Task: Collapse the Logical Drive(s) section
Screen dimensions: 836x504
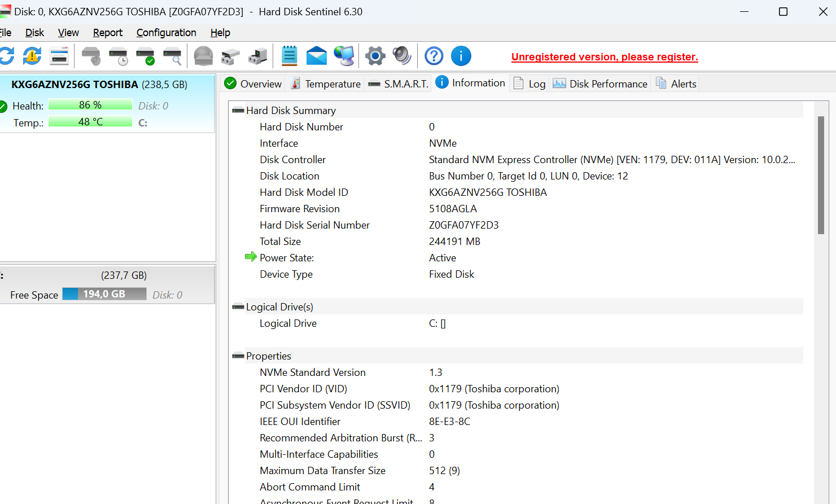Action: [x=238, y=307]
